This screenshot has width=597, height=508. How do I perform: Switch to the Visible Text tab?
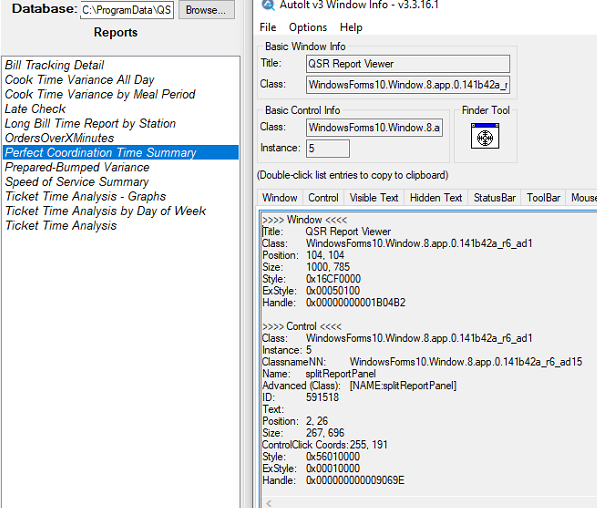tap(374, 198)
